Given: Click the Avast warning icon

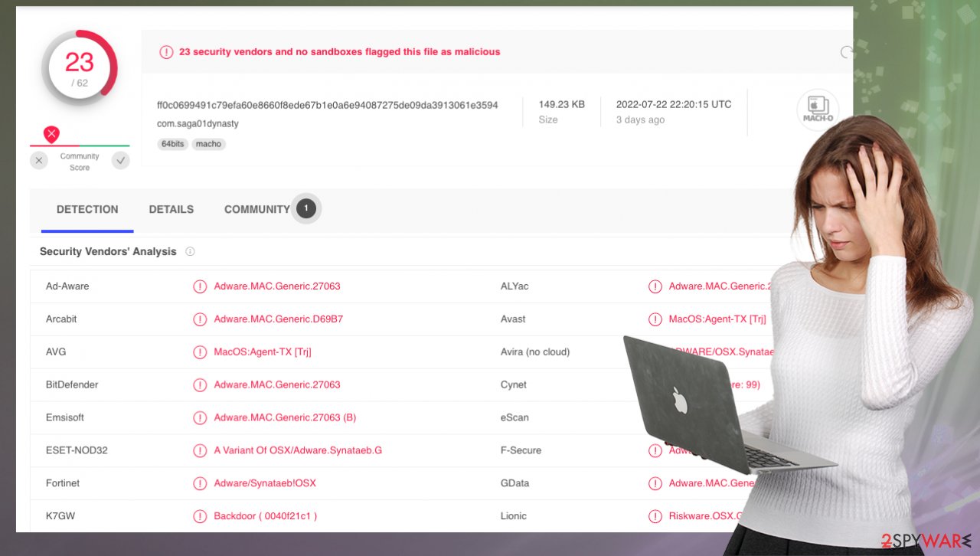Looking at the screenshot, I should point(655,319).
